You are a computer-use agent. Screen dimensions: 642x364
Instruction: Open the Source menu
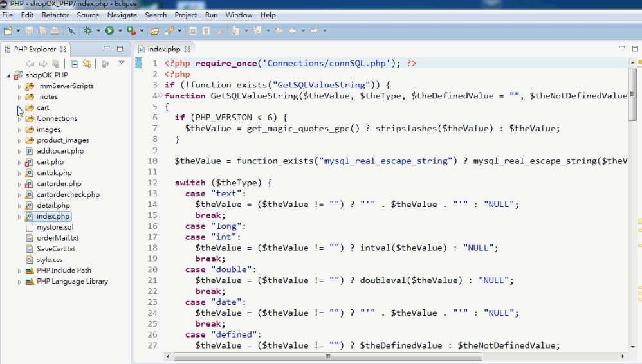click(88, 15)
